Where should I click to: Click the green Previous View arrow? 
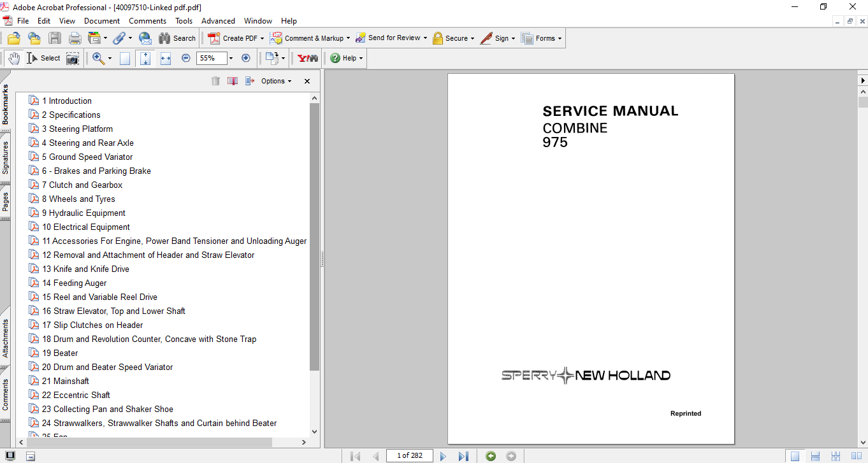click(491, 456)
